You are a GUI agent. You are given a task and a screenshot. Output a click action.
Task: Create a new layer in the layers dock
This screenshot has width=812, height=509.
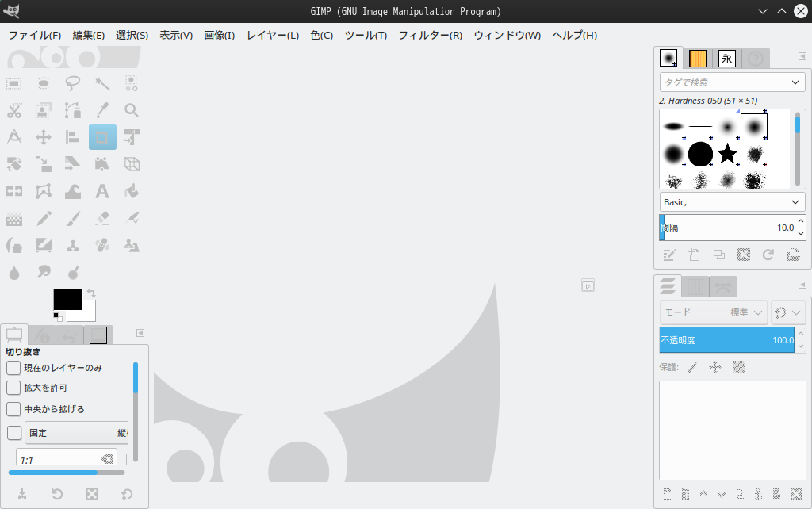[x=667, y=494]
